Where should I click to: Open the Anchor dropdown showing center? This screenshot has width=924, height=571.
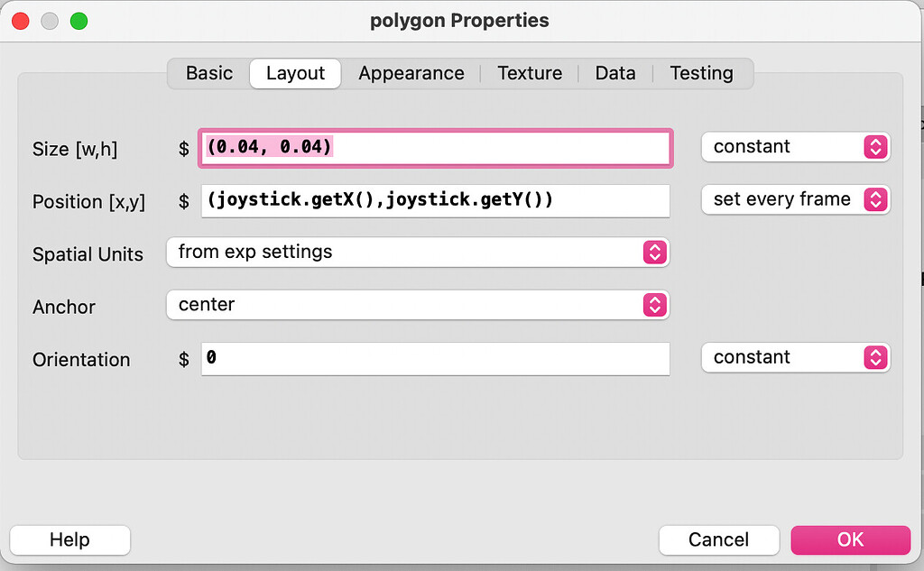click(x=418, y=305)
